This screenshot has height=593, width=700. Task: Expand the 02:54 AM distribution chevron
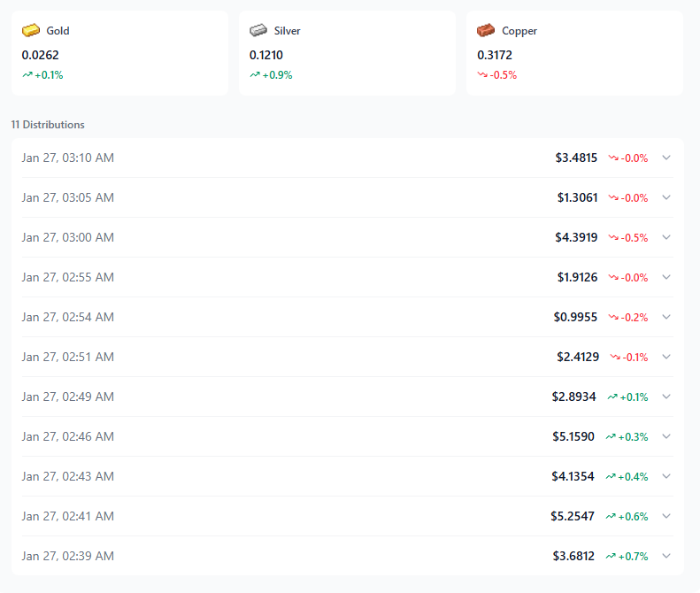[x=666, y=317]
